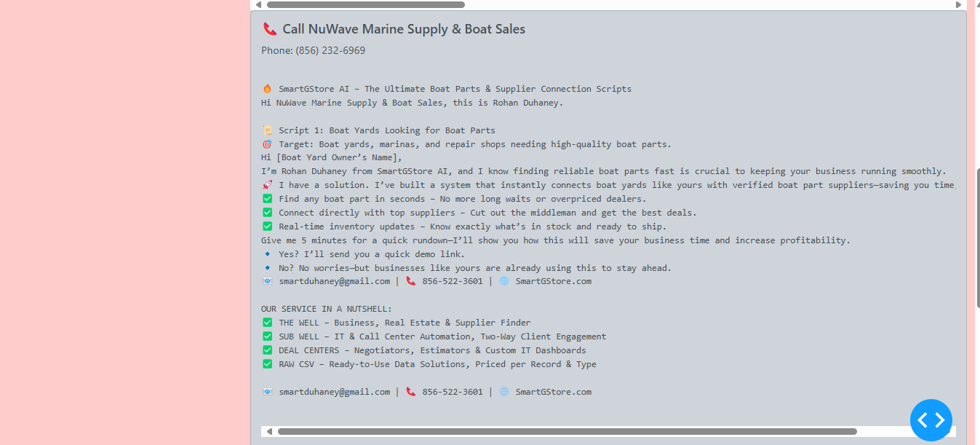Click the red phone icon in the heading
The width and height of the screenshot is (980, 445).
pos(270,29)
